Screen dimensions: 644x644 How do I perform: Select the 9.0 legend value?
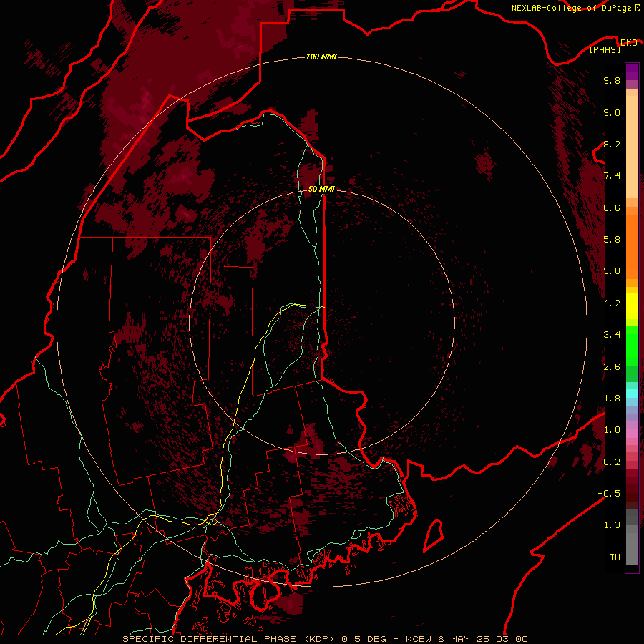pyautogui.click(x=612, y=113)
